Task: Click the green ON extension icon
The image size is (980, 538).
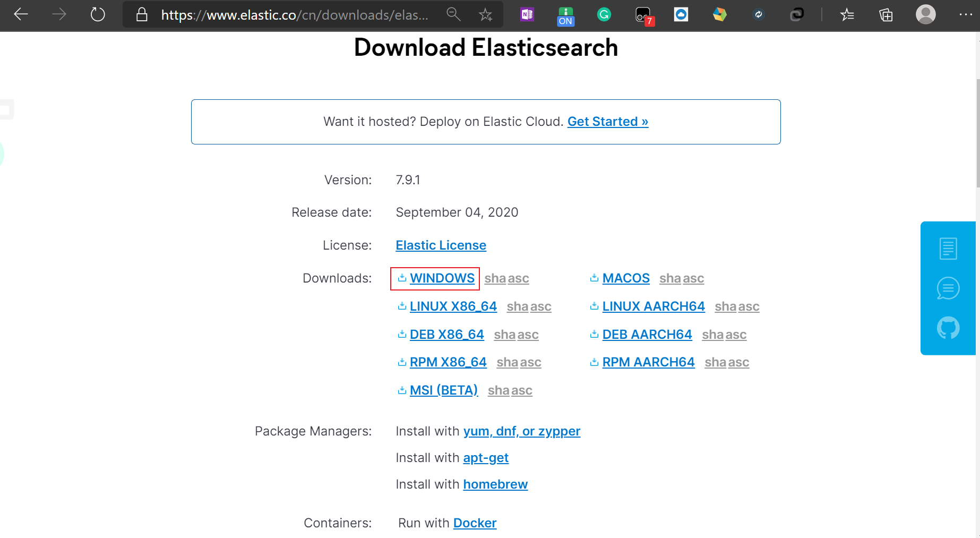Action: tap(565, 16)
